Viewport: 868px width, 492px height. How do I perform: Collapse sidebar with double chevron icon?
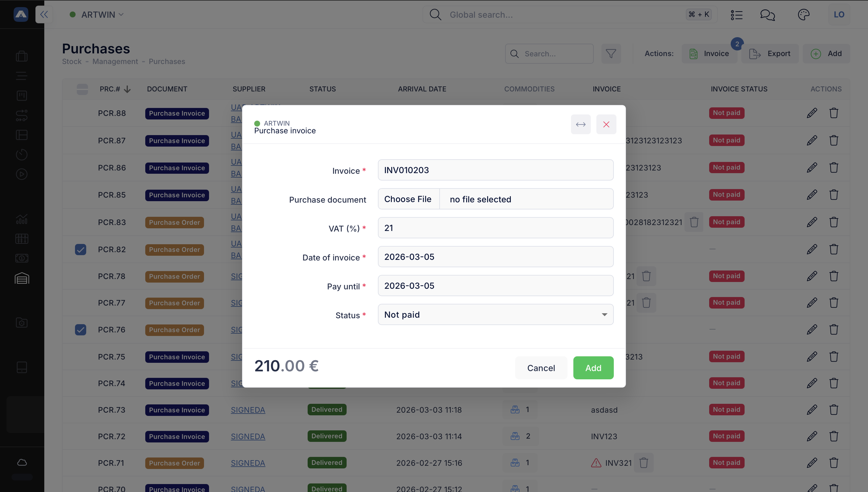tap(44, 14)
